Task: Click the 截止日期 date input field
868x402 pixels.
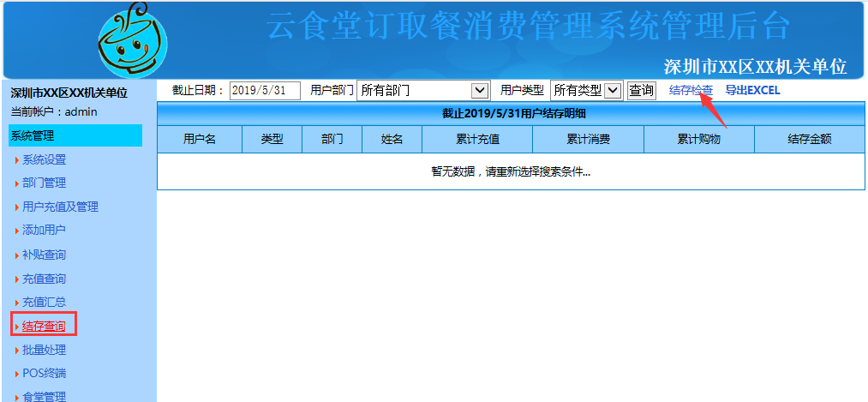Action: point(265,90)
